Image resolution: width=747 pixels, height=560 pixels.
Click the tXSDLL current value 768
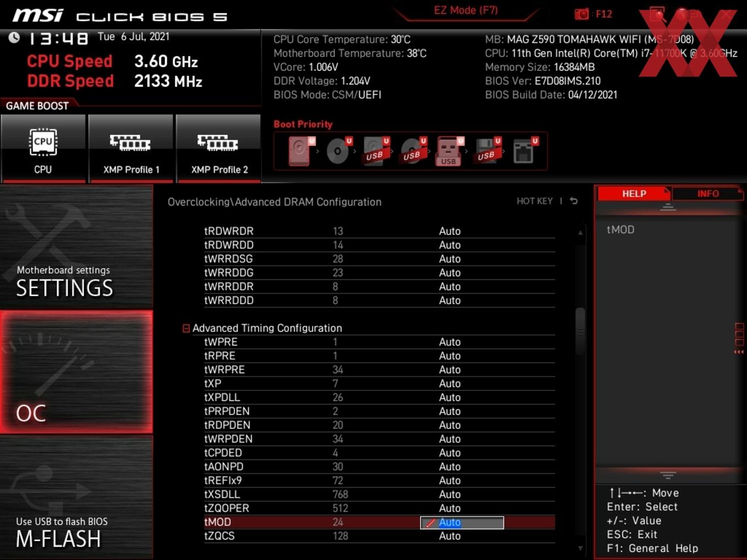tap(341, 495)
